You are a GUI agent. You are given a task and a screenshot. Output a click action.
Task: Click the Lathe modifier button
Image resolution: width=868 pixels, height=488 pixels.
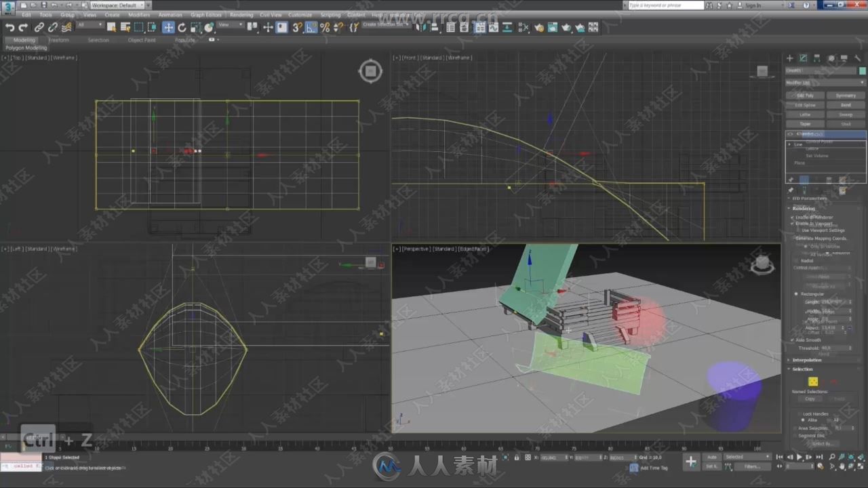[x=806, y=115]
